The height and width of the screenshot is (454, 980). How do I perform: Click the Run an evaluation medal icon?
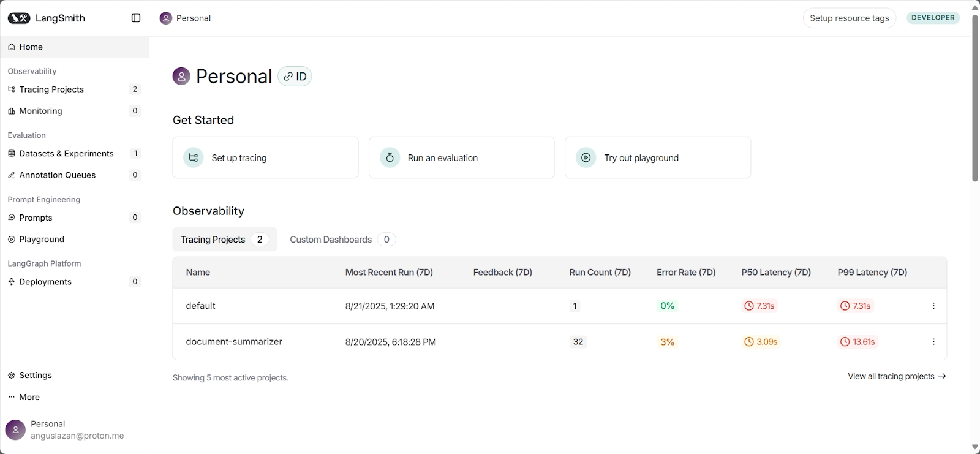click(390, 157)
